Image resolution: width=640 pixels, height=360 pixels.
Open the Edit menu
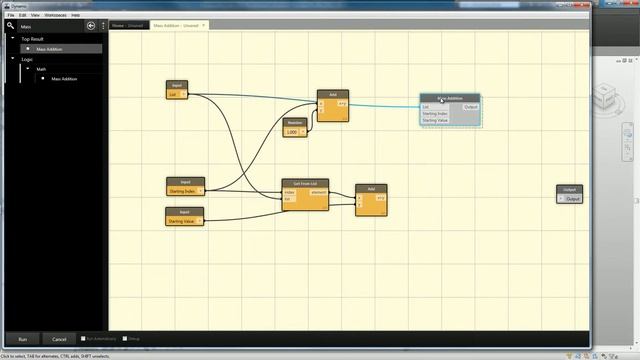pos(22,15)
